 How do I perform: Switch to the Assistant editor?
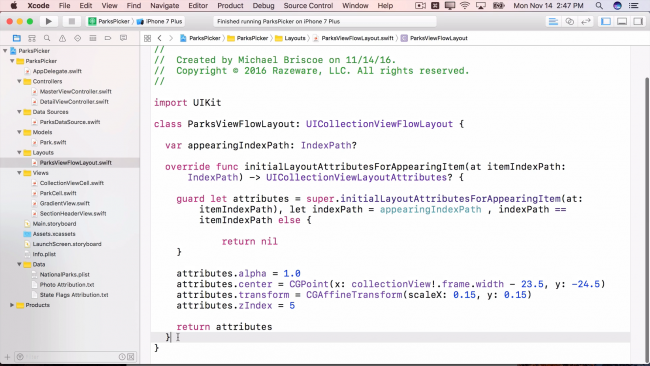[570, 21]
